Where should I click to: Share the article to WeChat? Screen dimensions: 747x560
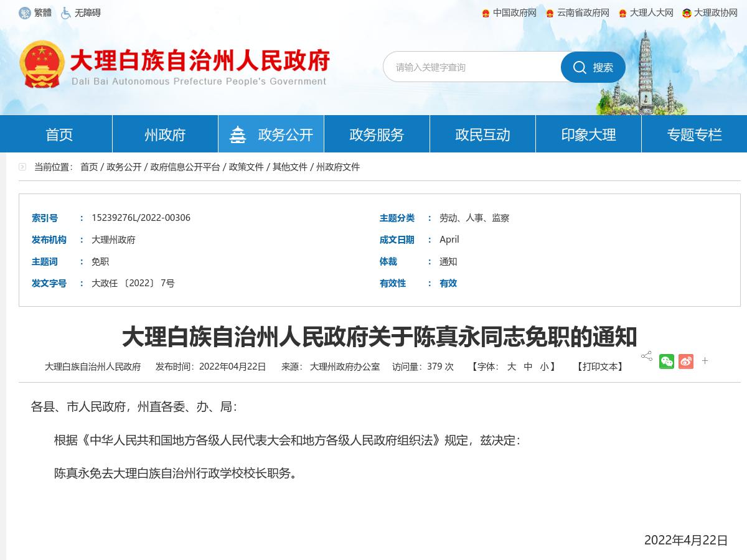667,361
